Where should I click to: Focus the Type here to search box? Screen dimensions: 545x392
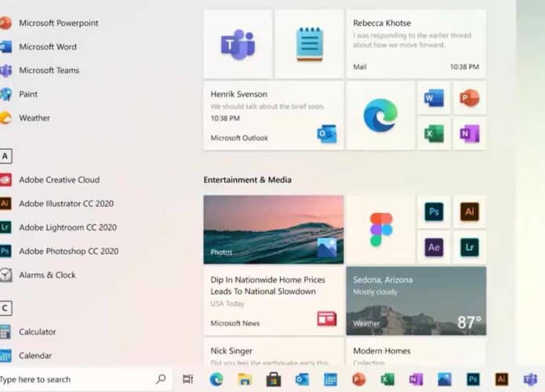click(85, 379)
